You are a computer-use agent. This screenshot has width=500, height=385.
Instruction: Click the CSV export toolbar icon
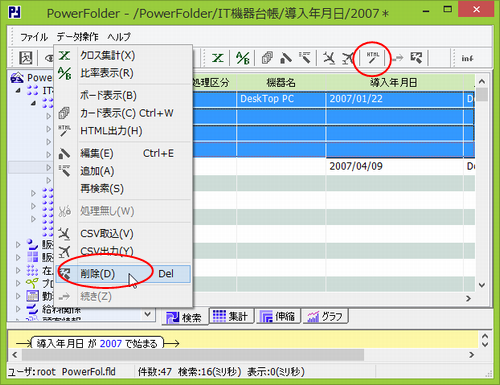pyautogui.click(x=348, y=58)
